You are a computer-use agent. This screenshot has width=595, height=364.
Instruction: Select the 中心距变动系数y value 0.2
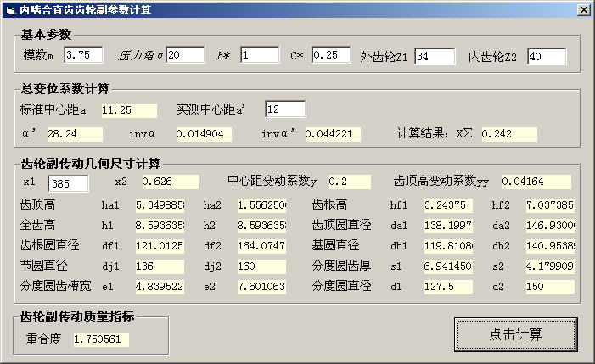tap(350, 182)
